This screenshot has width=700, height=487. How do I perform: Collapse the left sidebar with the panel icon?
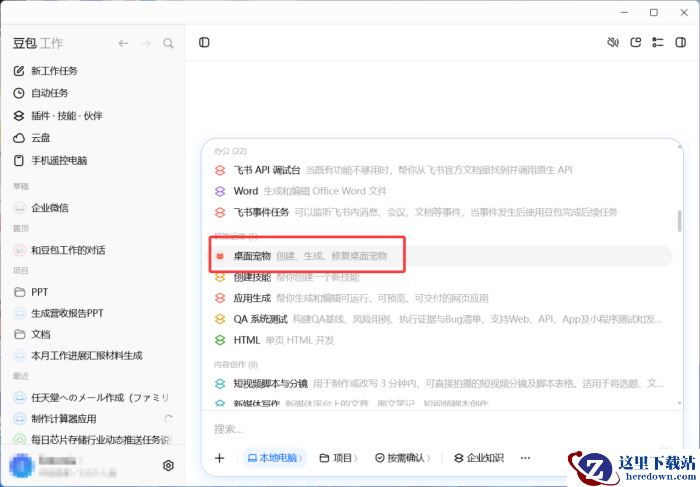[x=204, y=42]
